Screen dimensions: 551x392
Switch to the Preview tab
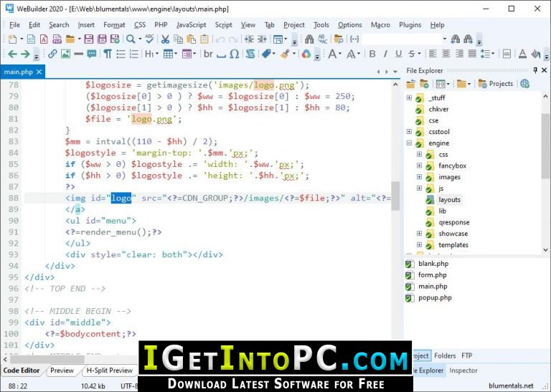[62, 371]
